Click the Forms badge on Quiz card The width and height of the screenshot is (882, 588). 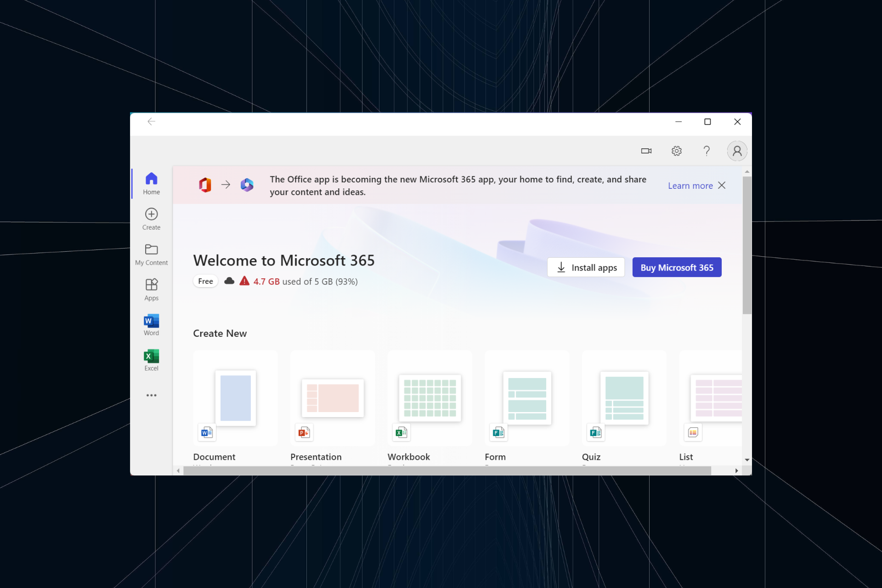[x=596, y=432]
